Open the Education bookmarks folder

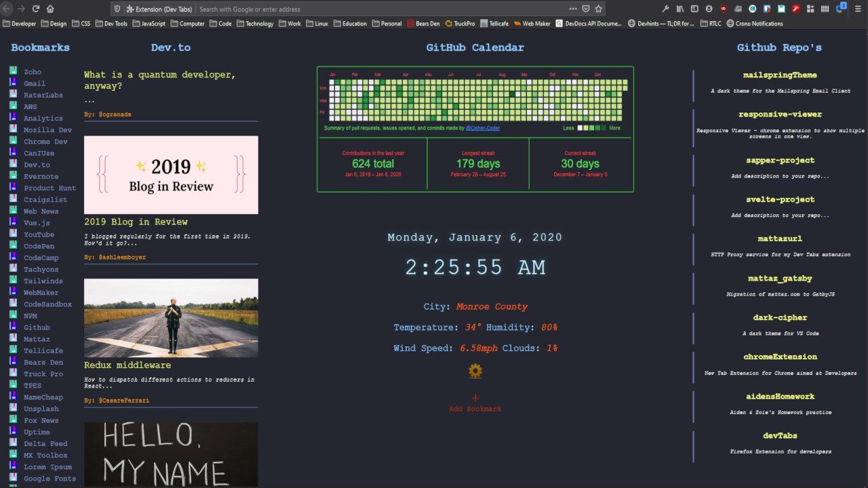pos(350,23)
